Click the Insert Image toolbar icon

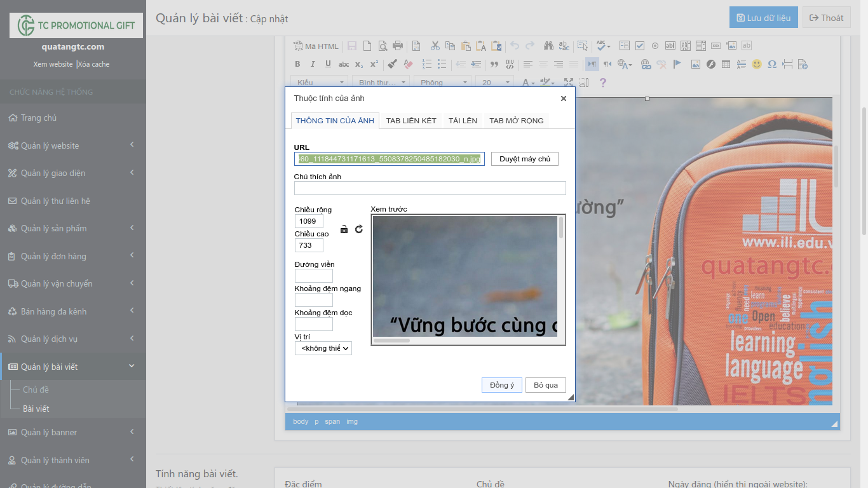pyautogui.click(x=695, y=64)
